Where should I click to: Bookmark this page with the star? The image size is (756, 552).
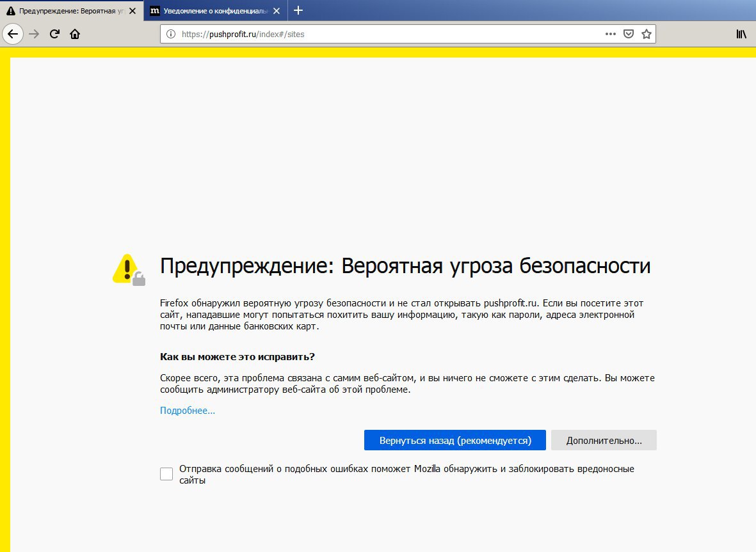647,34
